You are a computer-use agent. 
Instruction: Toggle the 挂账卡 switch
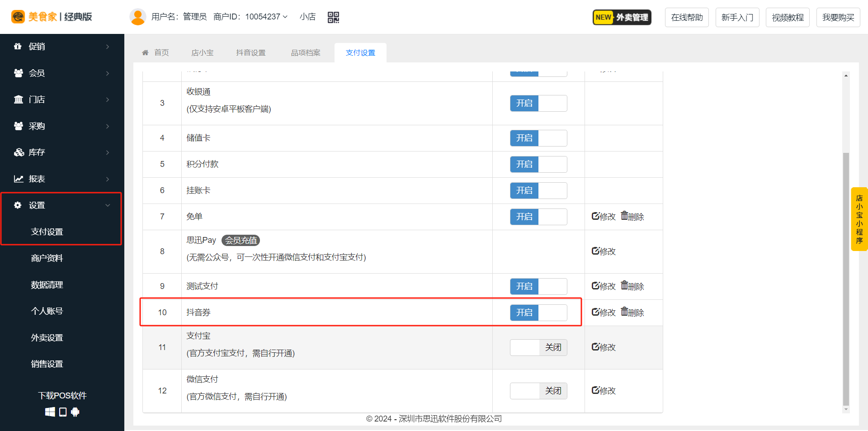(538, 190)
